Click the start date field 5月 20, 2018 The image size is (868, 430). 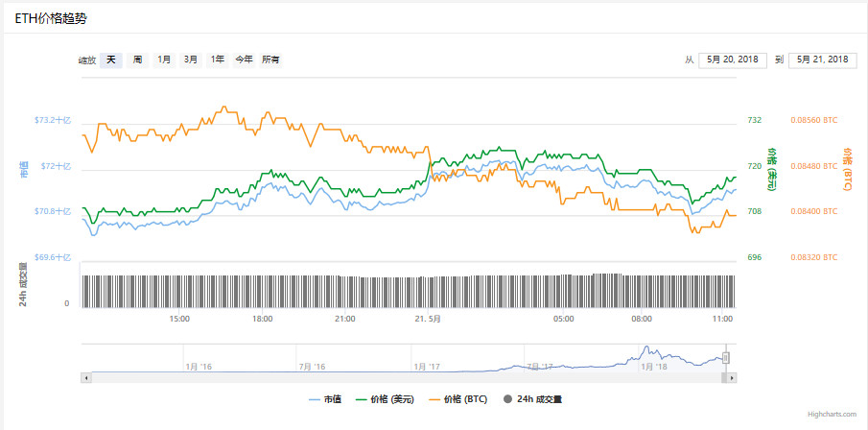coord(733,60)
